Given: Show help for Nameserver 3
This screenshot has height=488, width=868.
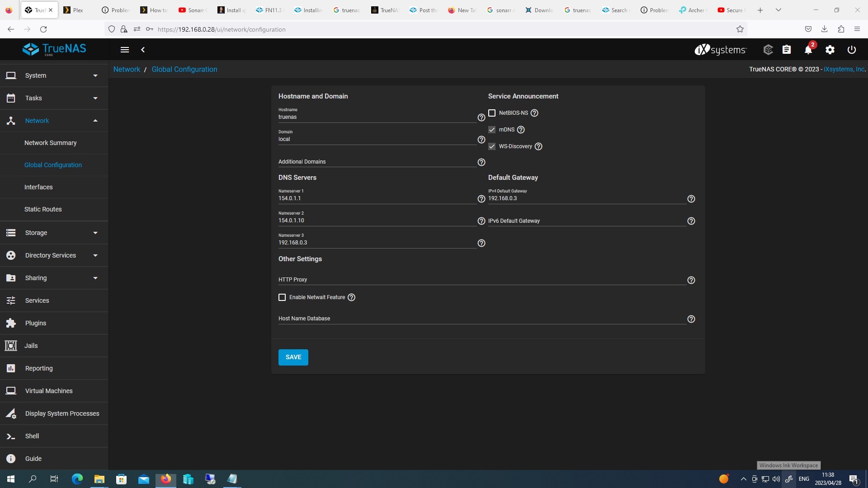Looking at the screenshot, I should click(x=481, y=243).
